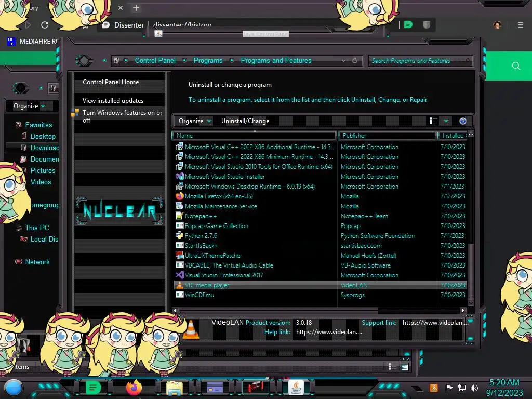Select Pictures in Explorer navigation tree
This screenshot has width=532, height=399.
click(43, 170)
